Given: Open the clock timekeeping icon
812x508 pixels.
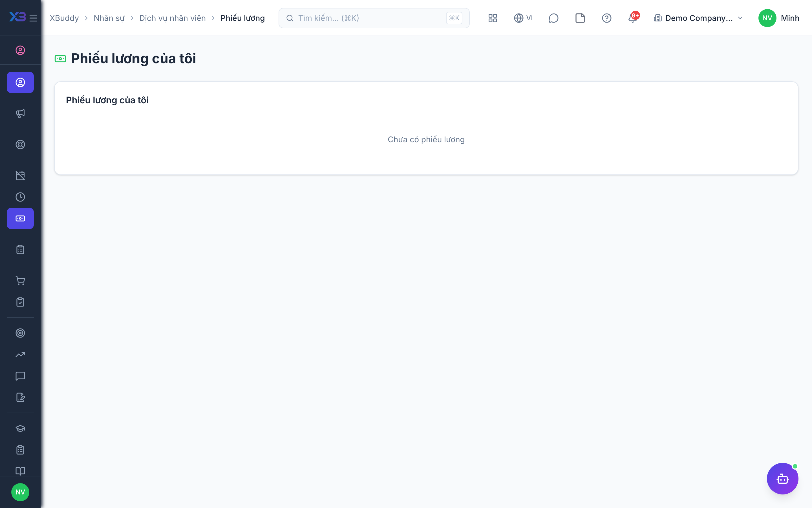Looking at the screenshot, I should [20, 197].
